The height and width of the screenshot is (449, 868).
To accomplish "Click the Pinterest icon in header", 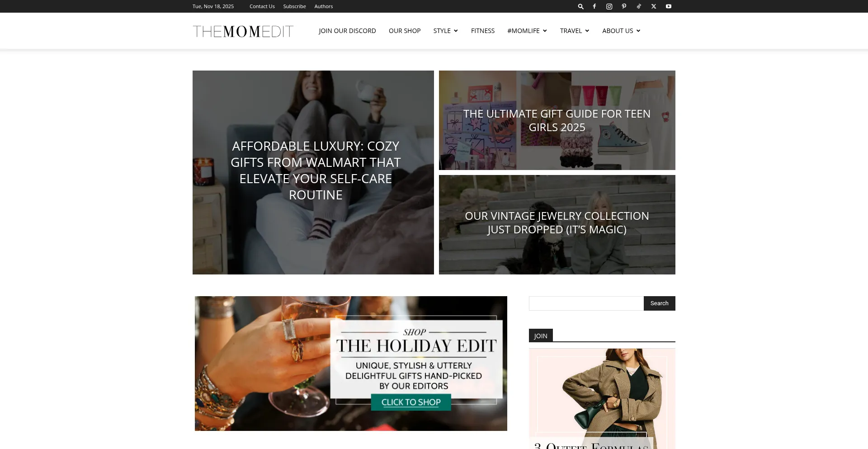I will pyautogui.click(x=624, y=6).
